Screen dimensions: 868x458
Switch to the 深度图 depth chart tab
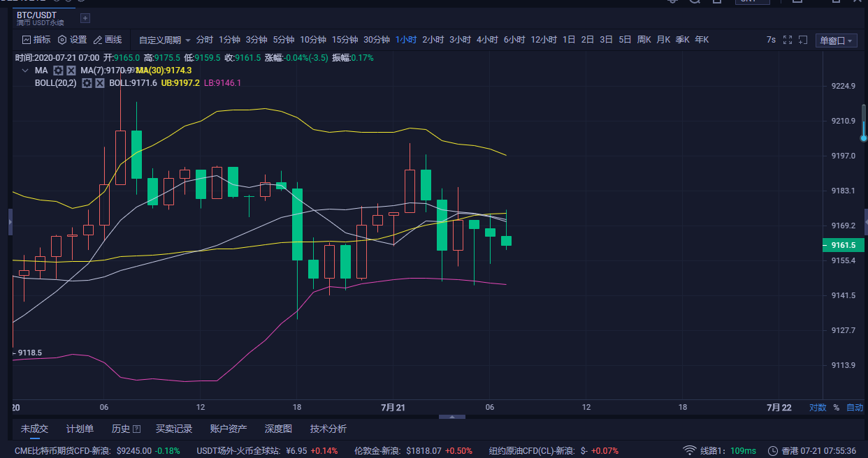(278, 428)
